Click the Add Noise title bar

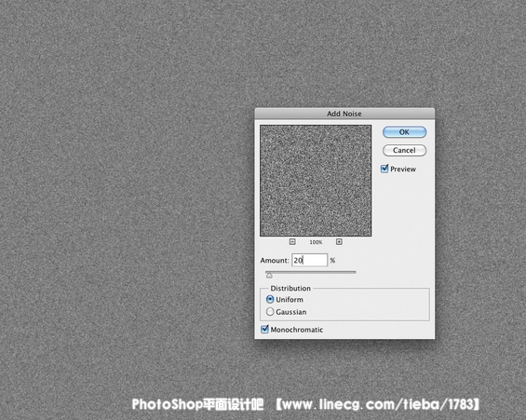tap(344, 114)
